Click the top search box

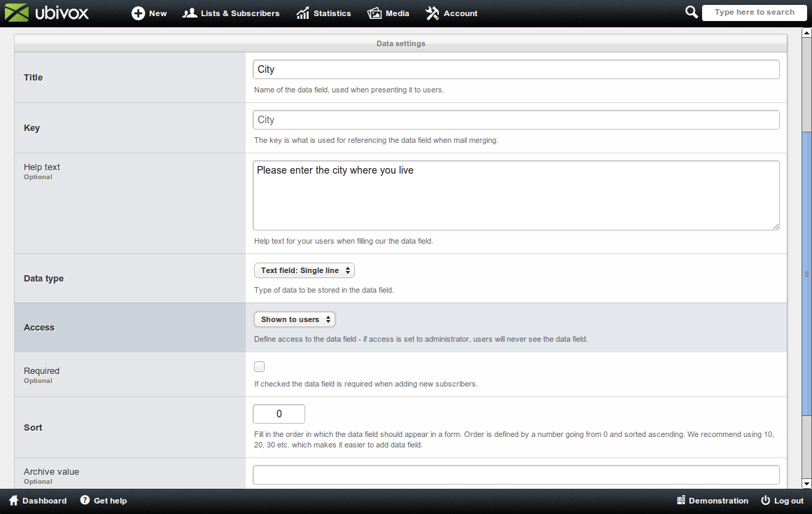coord(755,13)
